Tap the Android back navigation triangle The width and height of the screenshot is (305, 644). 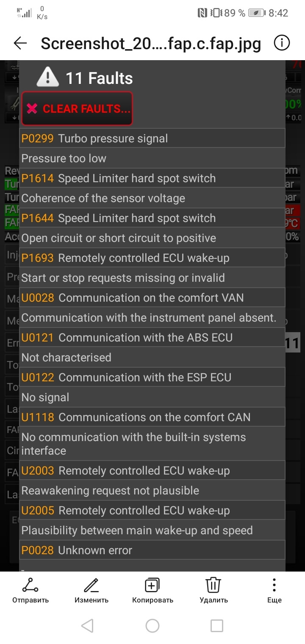click(x=87, y=626)
